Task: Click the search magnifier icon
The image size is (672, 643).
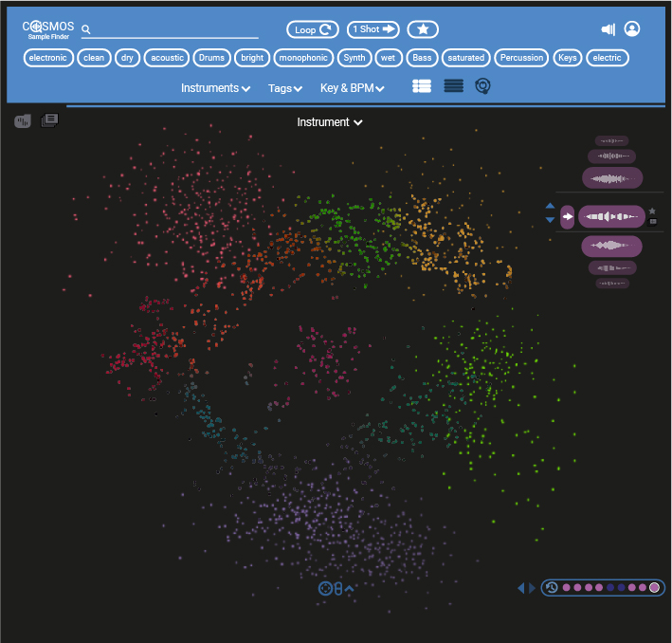Action: click(85, 29)
